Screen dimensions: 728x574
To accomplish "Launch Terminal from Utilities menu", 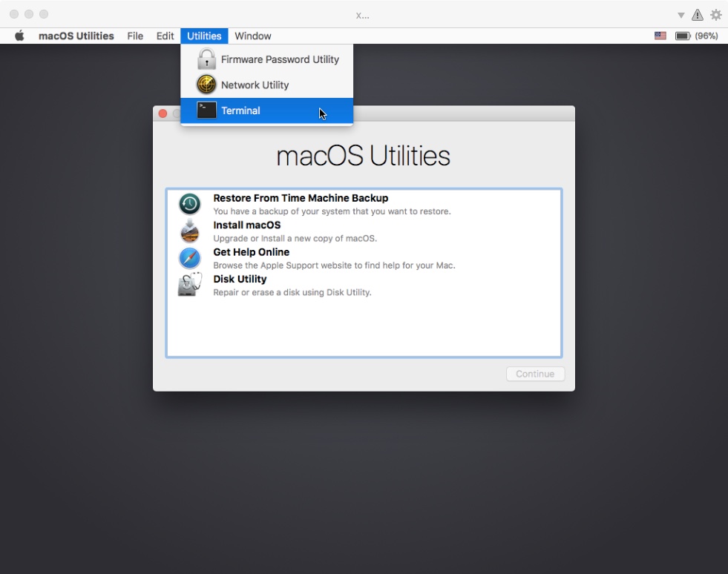I will tap(267, 110).
